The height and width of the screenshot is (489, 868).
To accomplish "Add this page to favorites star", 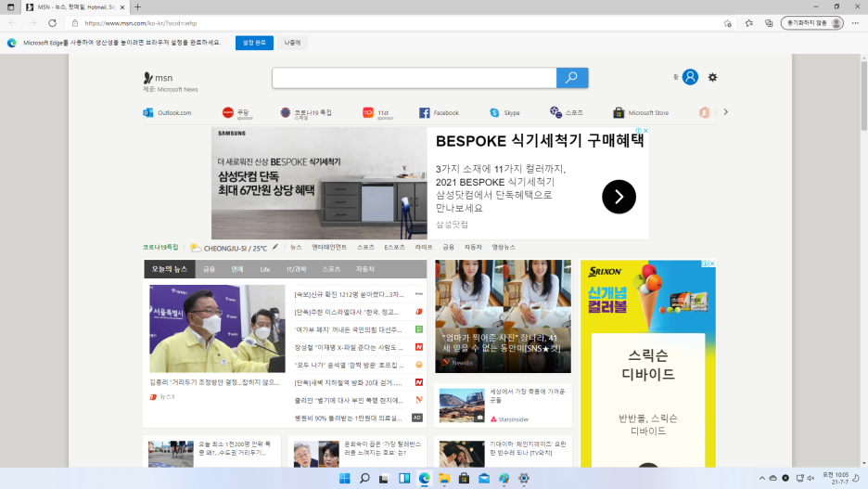I will tap(727, 23).
